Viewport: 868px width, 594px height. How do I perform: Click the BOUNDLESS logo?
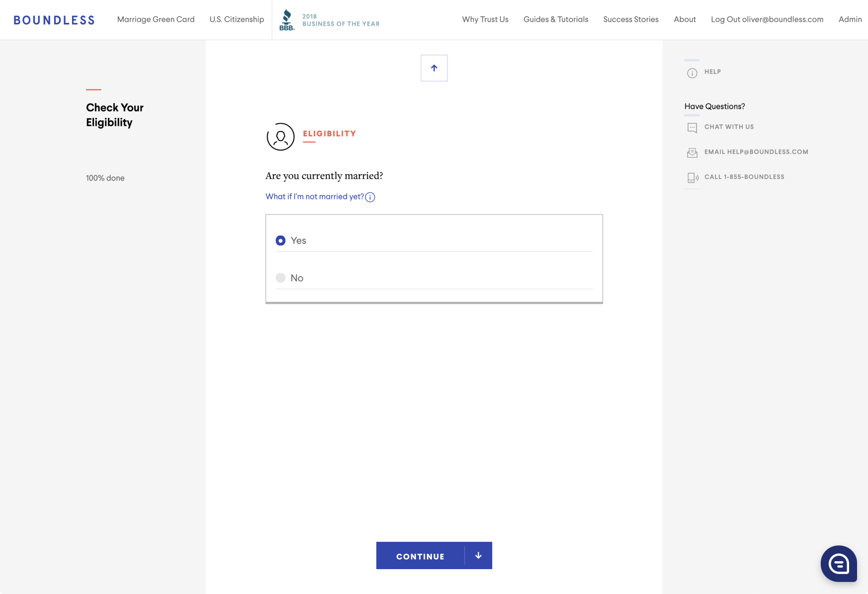tap(54, 20)
